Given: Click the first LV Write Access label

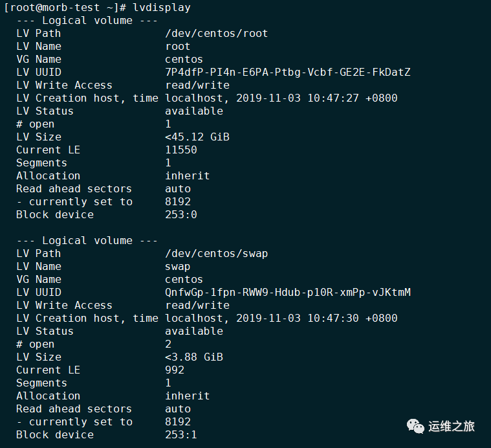Looking at the screenshot, I should (64, 85).
